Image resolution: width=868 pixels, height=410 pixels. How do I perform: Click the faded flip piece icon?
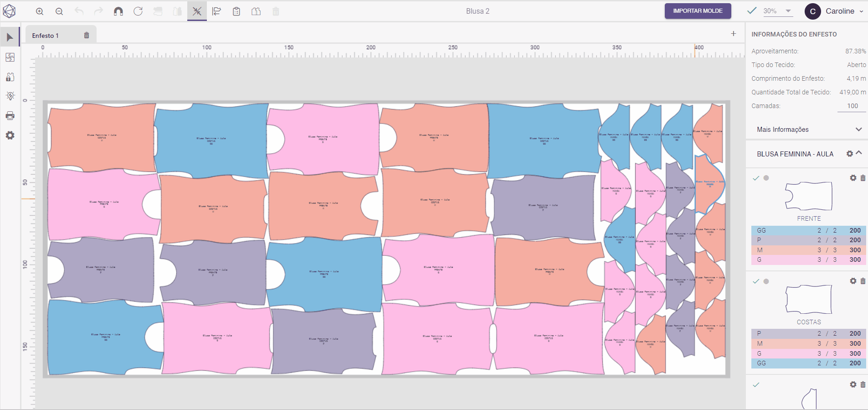click(158, 11)
